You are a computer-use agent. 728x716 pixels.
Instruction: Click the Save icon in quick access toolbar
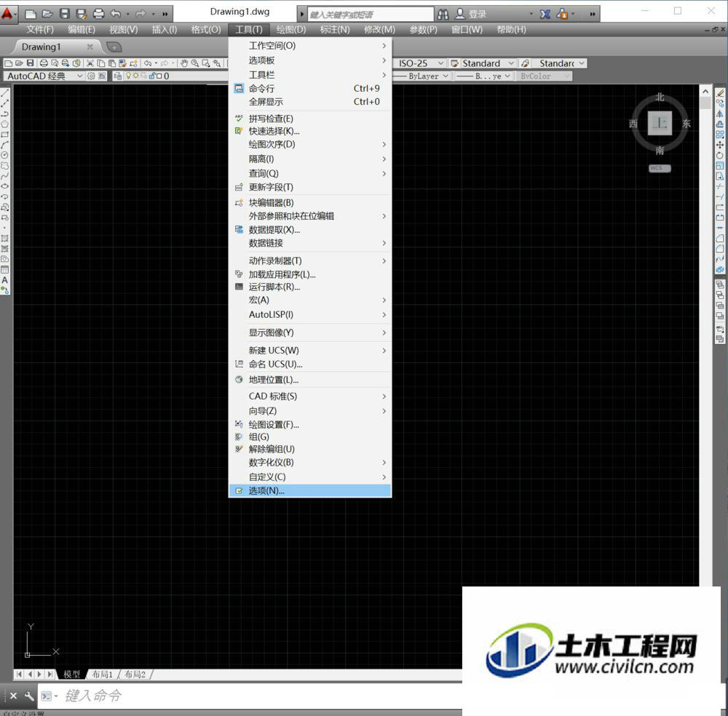point(65,14)
